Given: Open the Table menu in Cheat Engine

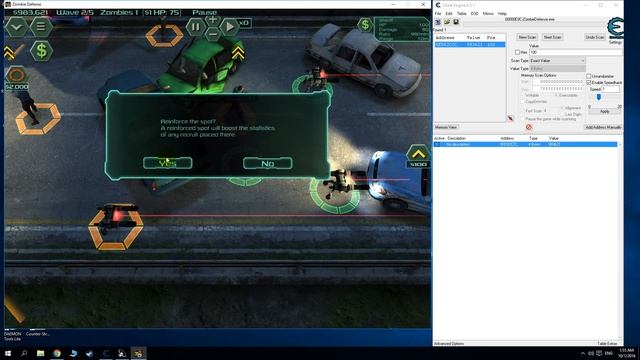Looking at the screenshot, I should (x=461, y=13).
